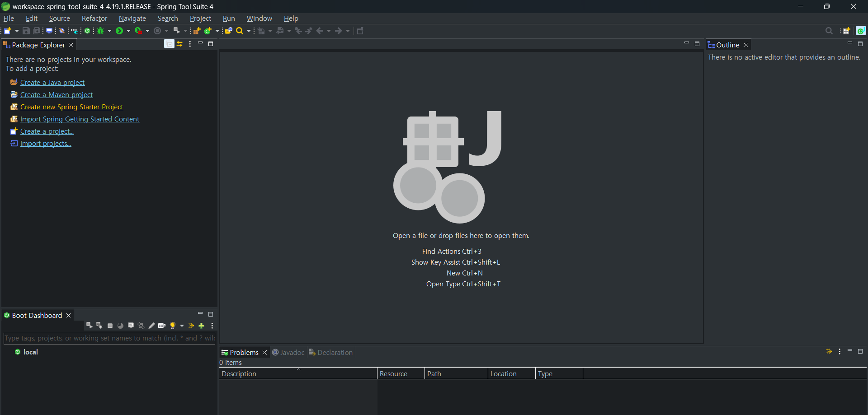This screenshot has width=868, height=415.
Task: Toggle Link with Editor in Package Explorer
Action: (x=179, y=44)
